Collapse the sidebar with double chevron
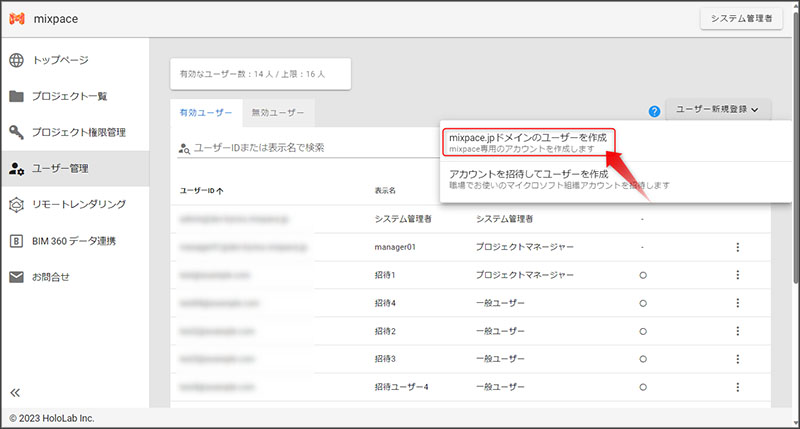 pos(16,392)
